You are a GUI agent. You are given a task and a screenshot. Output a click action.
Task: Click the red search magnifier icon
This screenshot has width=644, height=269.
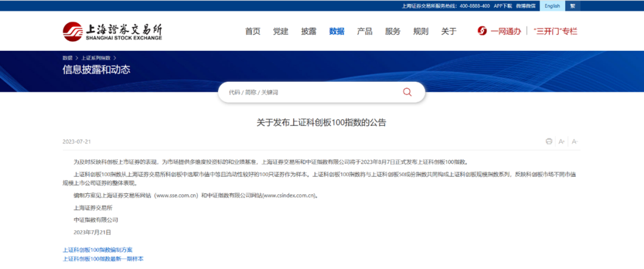[407, 92]
